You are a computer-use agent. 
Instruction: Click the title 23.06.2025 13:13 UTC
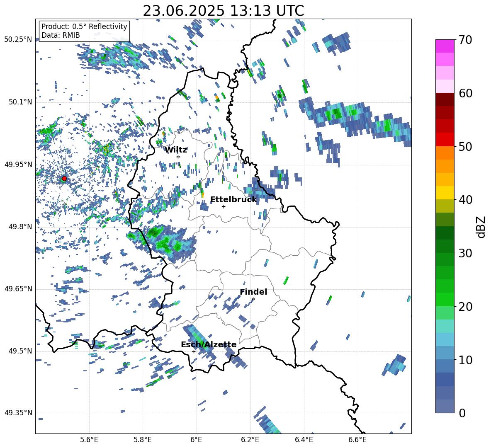click(224, 11)
